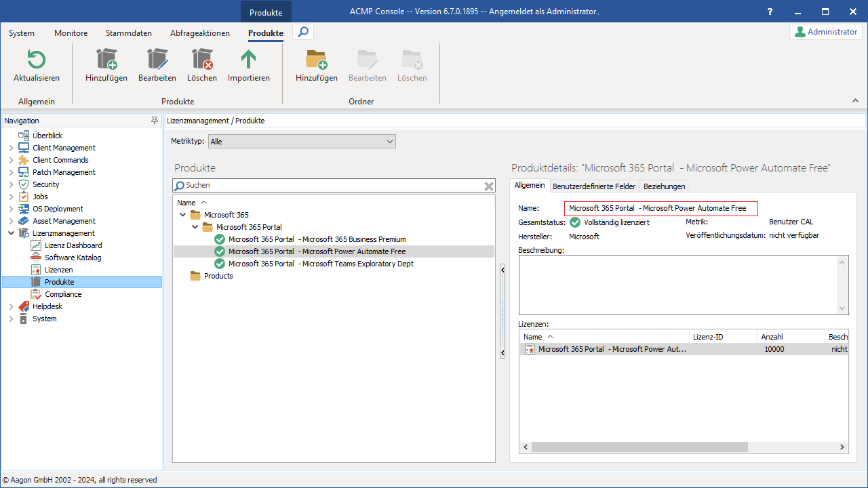Click the Administrator user button

tap(825, 32)
